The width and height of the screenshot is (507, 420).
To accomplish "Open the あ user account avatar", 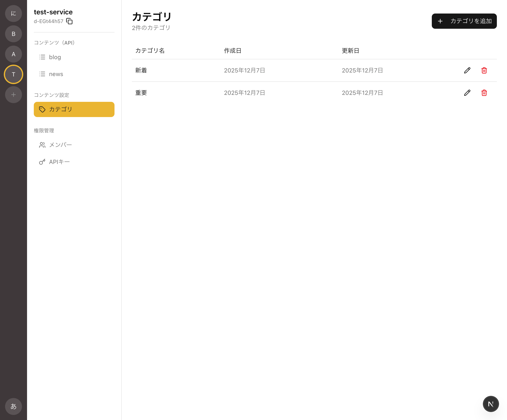I will click(x=14, y=406).
